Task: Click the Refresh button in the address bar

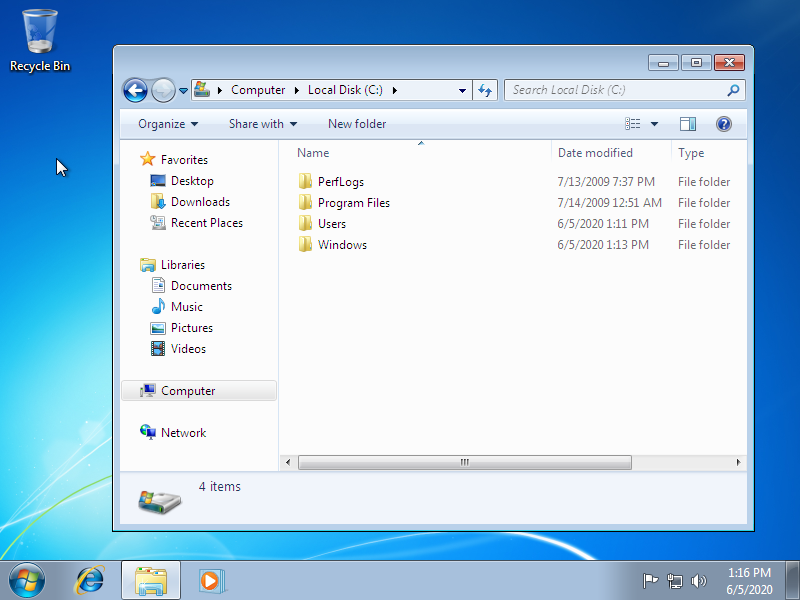Action: (485, 90)
